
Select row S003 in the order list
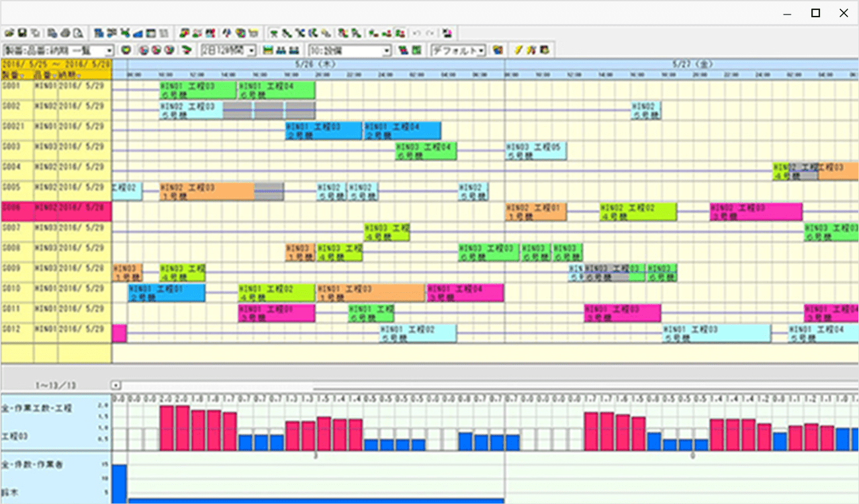click(56, 151)
